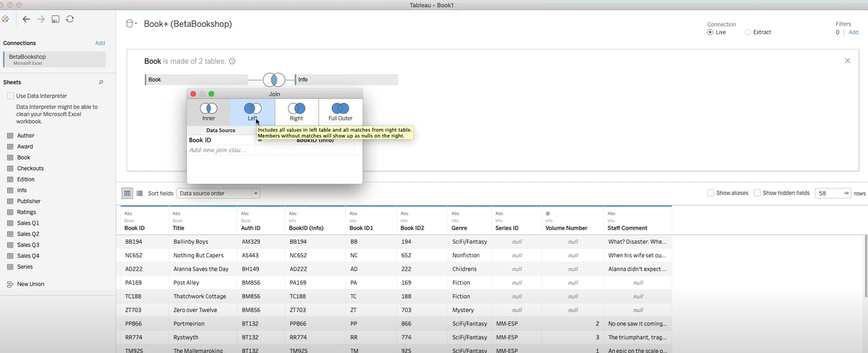Open data source dropdown arrow beside cylinder icon

135,23
